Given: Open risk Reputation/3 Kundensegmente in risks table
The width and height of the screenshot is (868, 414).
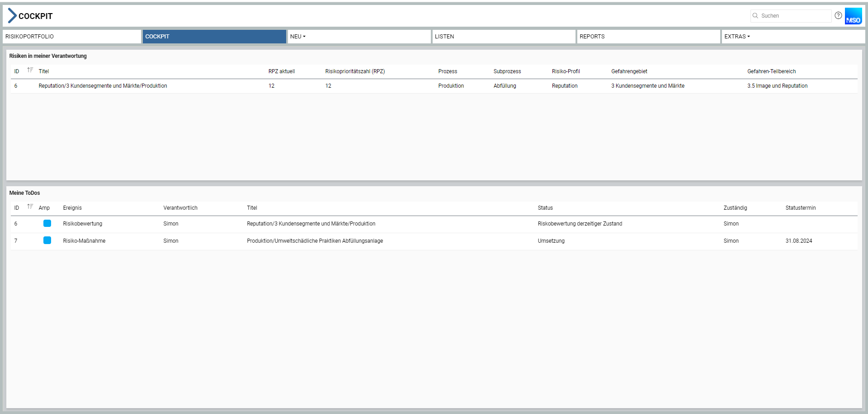Looking at the screenshot, I should point(103,86).
